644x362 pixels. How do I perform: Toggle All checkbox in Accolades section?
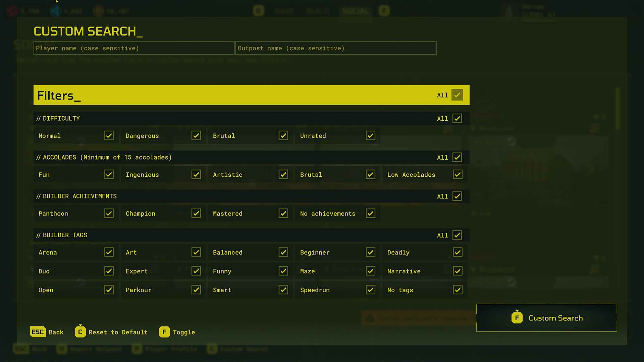pos(457,157)
